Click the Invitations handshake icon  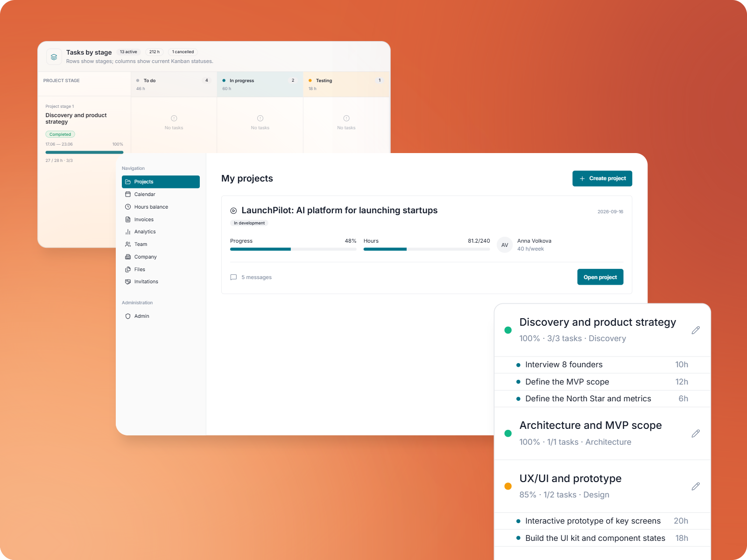coord(128,282)
